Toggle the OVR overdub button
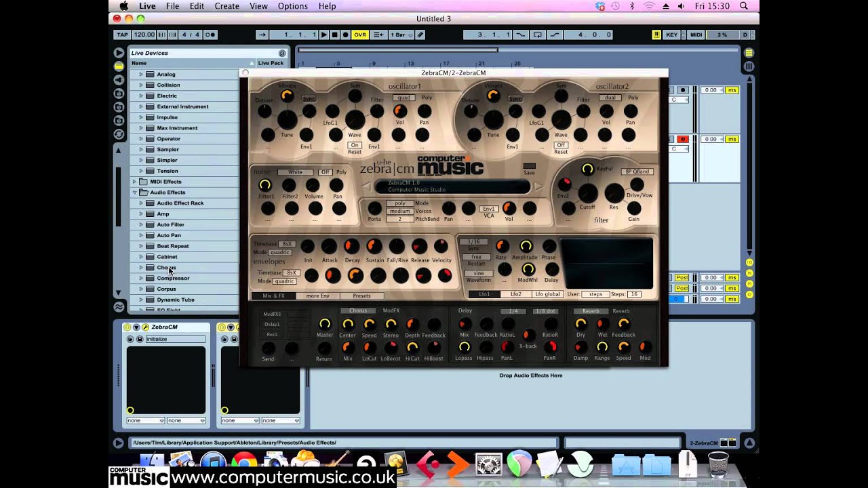 coord(360,35)
